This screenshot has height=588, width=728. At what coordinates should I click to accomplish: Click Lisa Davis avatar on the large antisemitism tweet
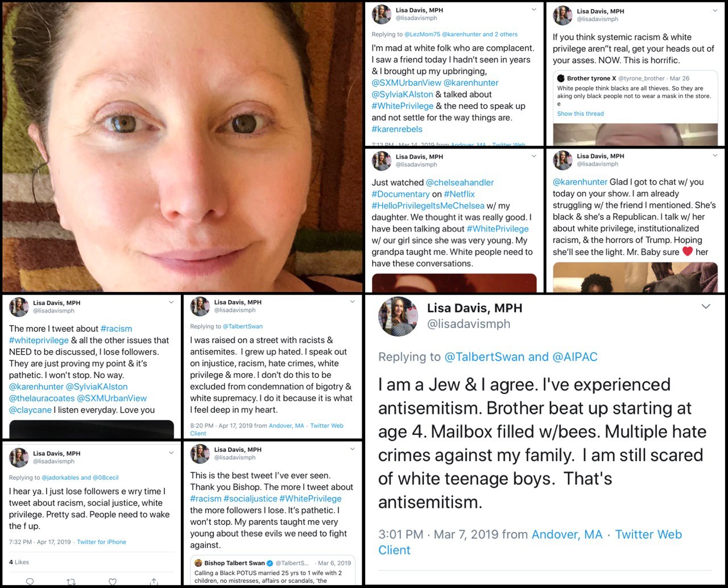(398, 316)
